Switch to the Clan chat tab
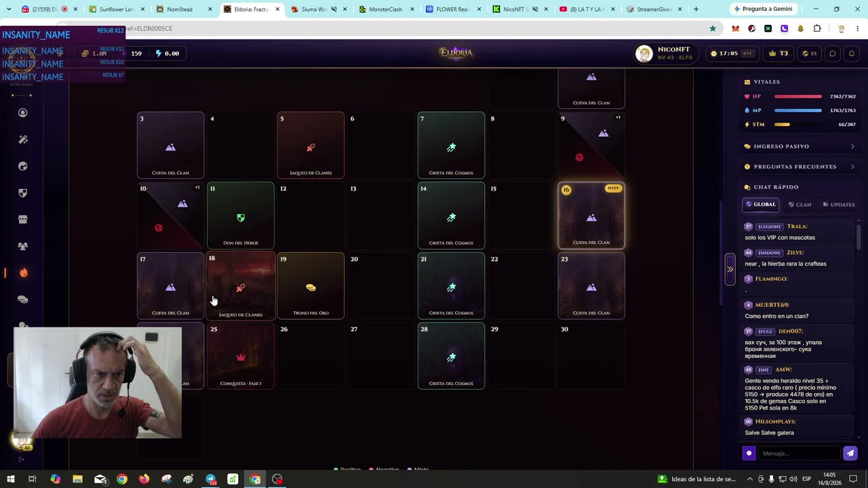Image resolution: width=868 pixels, height=488 pixels. coord(800,204)
